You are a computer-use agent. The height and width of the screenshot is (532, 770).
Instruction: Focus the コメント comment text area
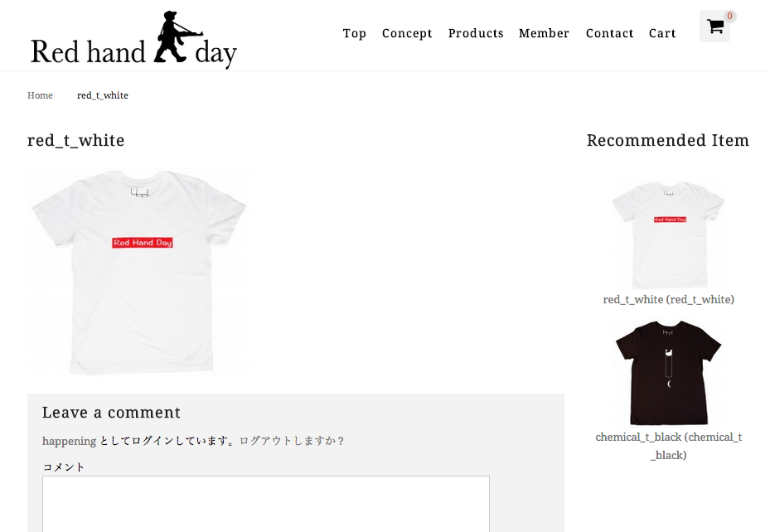(x=266, y=504)
